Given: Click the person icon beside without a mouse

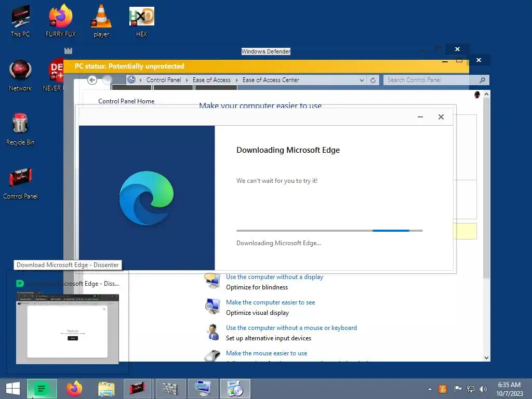Looking at the screenshot, I should (213, 332).
